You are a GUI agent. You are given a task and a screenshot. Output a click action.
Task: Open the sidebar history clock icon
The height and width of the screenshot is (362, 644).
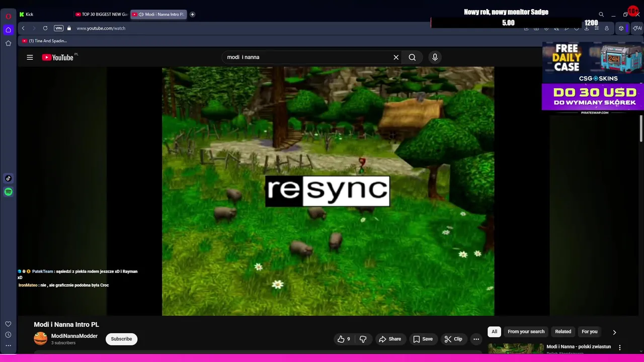8,335
